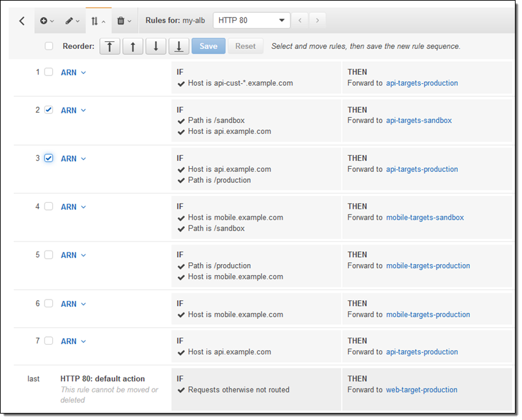Click the back arrow icon
This screenshot has width=522, height=420.
(x=22, y=21)
